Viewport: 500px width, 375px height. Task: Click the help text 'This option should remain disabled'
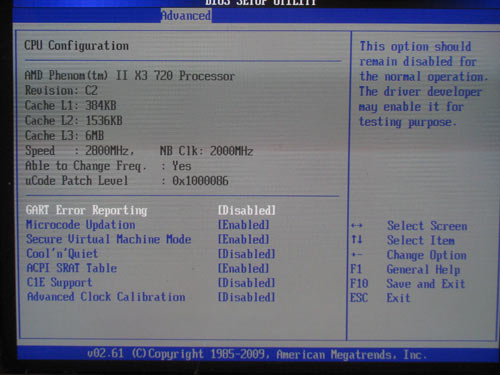[418, 54]
